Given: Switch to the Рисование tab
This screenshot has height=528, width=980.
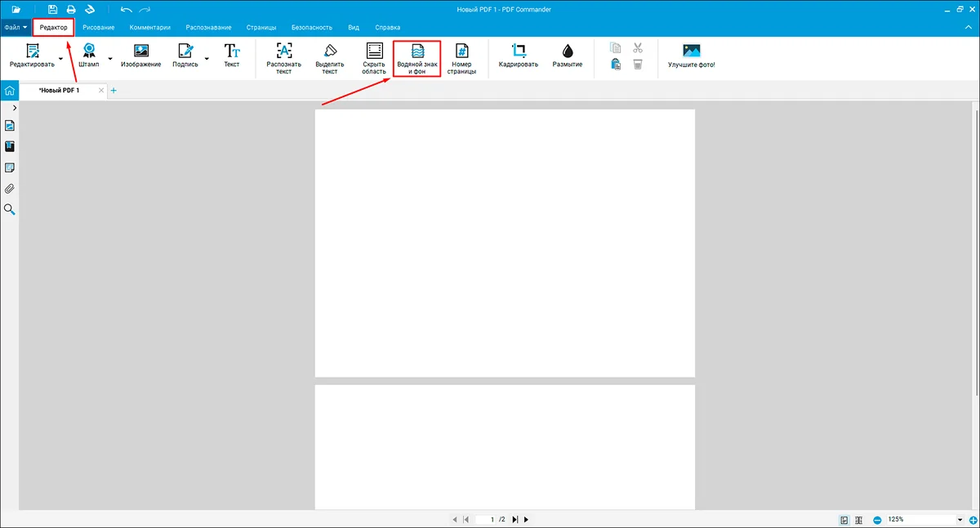Looking at the screenshot, I should [x=98, y=27].
